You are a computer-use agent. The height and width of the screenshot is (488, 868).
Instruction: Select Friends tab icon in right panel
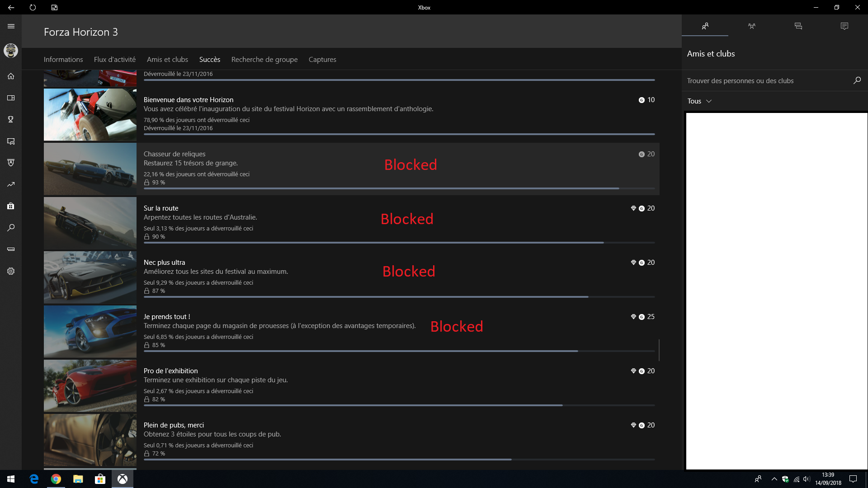pos(705,26)
